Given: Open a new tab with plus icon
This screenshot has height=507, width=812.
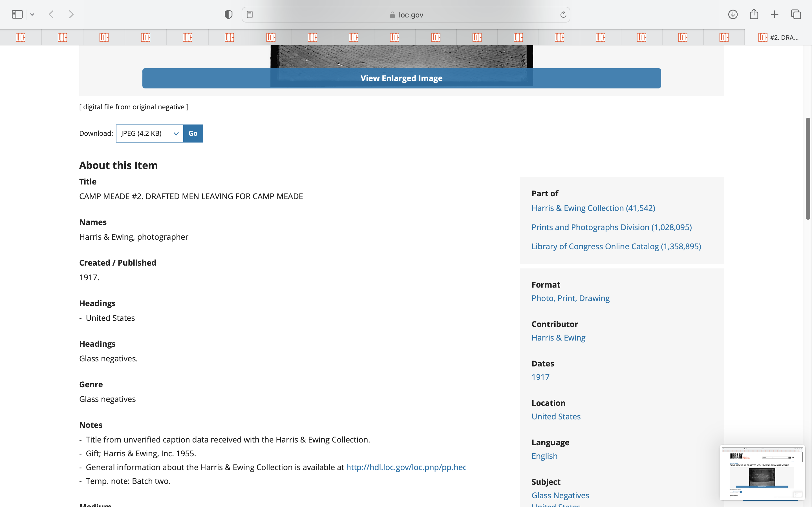Looking at the screenshot, I should pos(775,14).
